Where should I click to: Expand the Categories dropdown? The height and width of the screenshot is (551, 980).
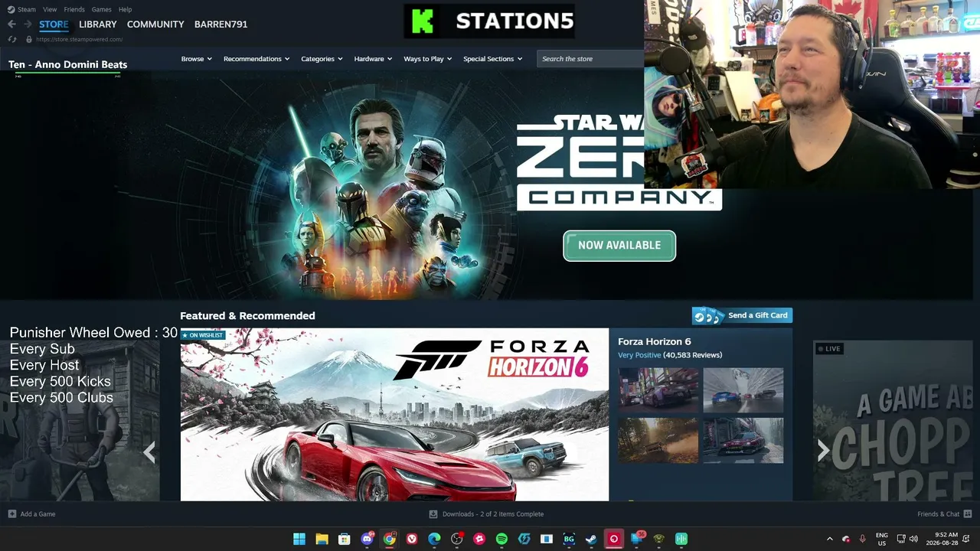[322, 59]
